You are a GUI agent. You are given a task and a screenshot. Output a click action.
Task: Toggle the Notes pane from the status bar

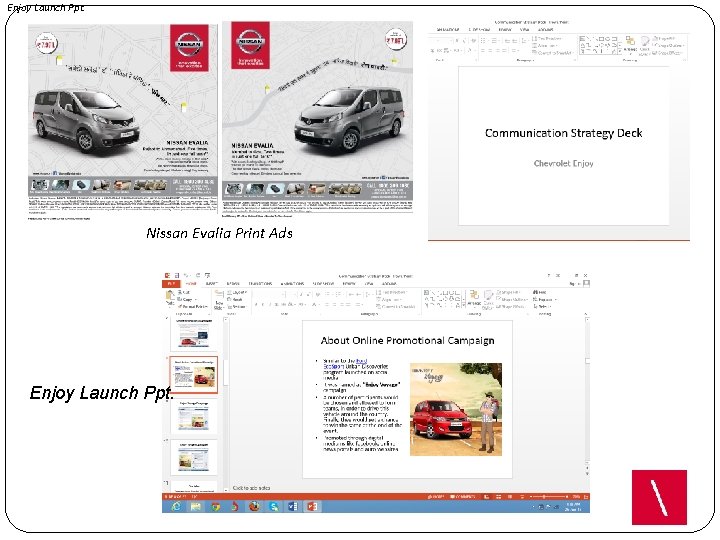click(436, 497)
